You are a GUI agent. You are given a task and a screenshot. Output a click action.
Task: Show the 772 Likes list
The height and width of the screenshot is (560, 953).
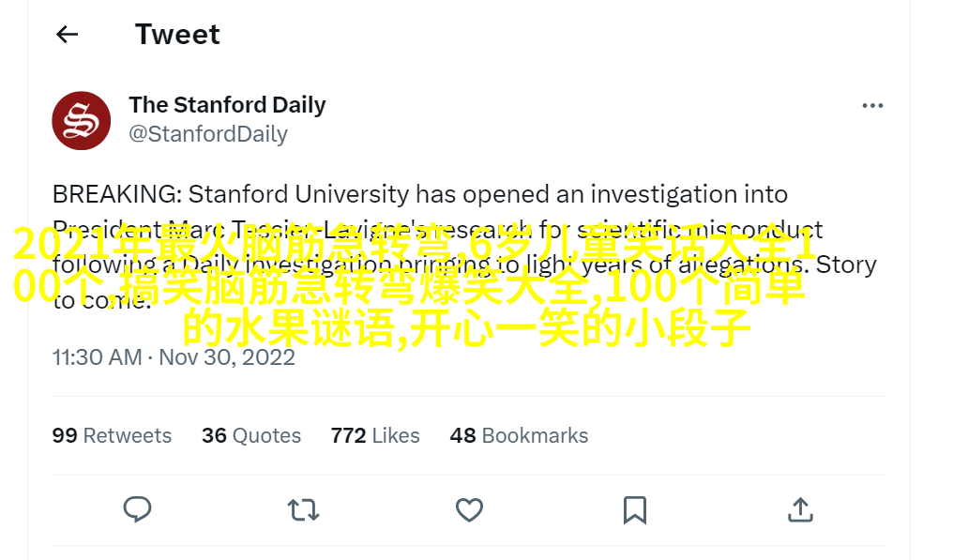point(375,435)
